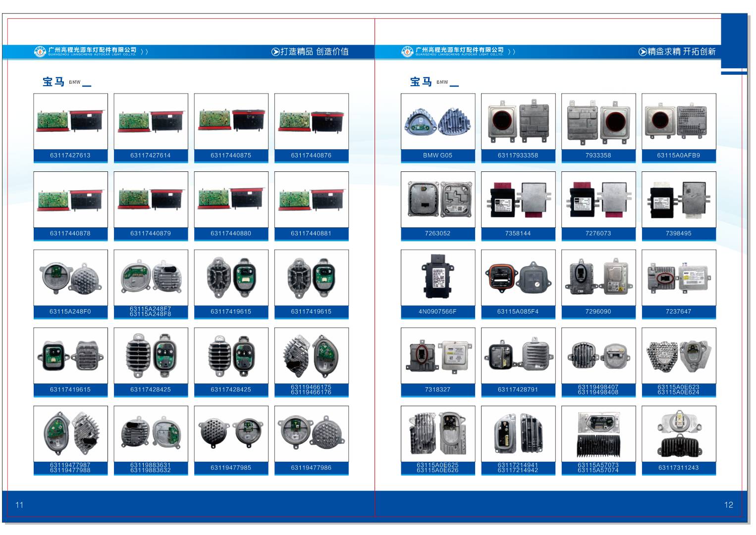Click the circled arrow icon beside 打造精品
The image size is (756, 535).
275,52
